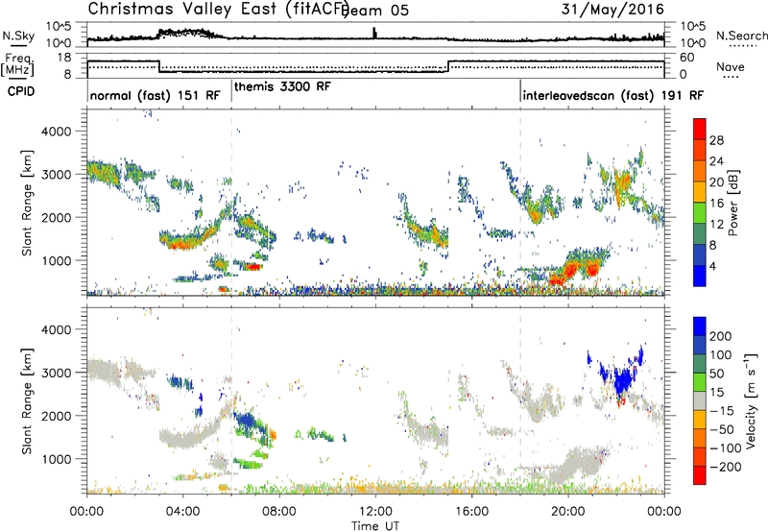This screenshot has height=532, width=768.
Task: Click 'normal (fast) 151 RF' CPID text
Action: (x=156, y=95)
